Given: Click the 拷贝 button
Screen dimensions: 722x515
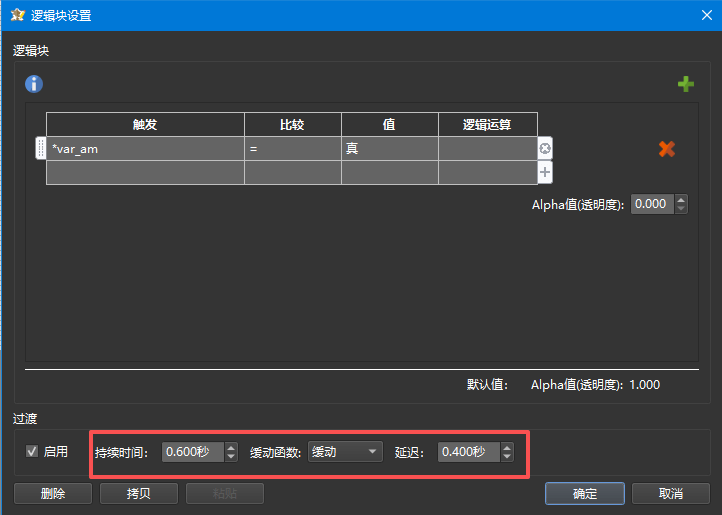Looking at the screenshot, I should (x=139, y=493).
